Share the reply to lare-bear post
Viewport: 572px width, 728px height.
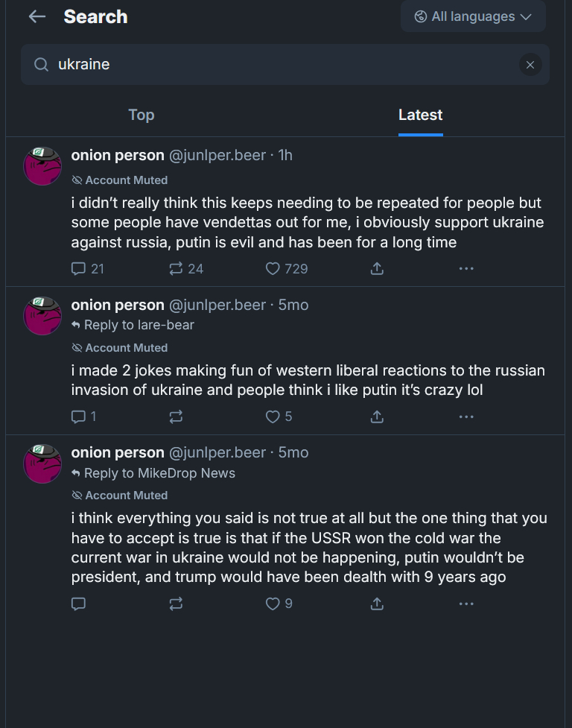tap(377, 417)
